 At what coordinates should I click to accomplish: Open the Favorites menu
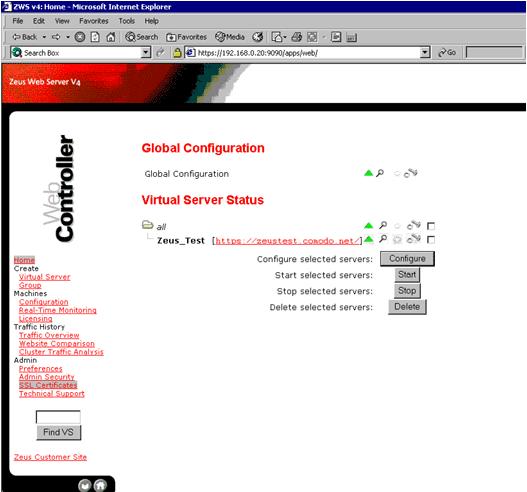tap(94, 21)
